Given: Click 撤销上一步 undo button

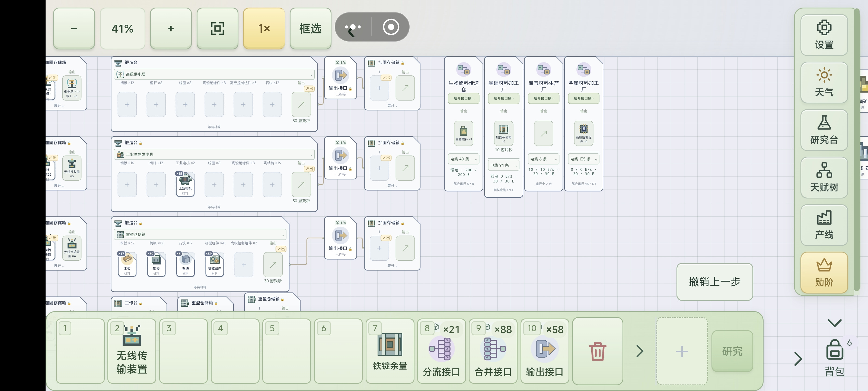Looking at the screenshot, I should (x=714, y=282).
